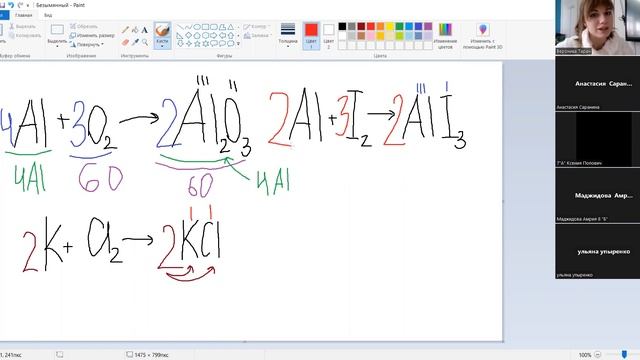Image resolution: width=640 pixels, height=360 pixels.
Task: Select participant tile Маджидова Амрия
Action: pyautogui.click(x=598, y=196)
